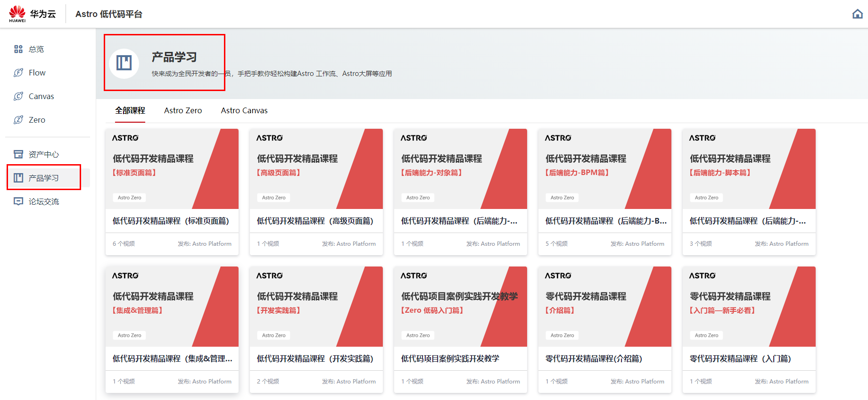Click the Canvas sidebar icon
The image size is (868, 400).
point(18,96)
